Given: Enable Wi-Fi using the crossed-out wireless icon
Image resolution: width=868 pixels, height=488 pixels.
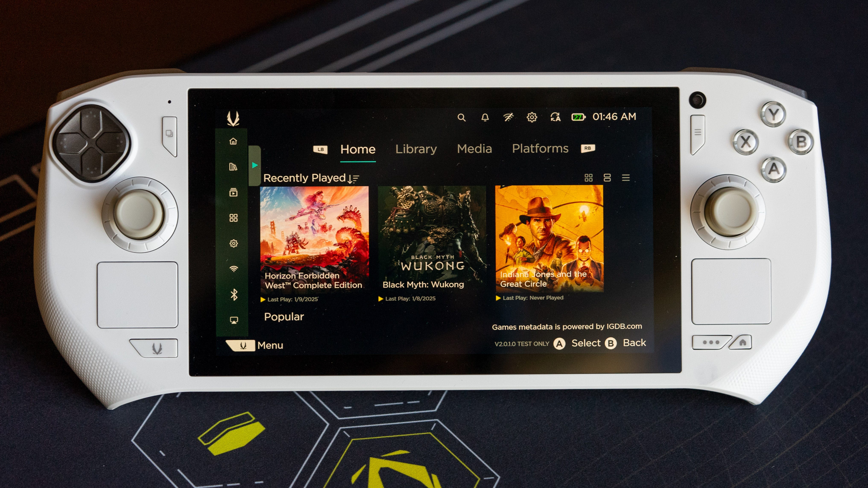Looking at the screenshot, I should 508,117.
